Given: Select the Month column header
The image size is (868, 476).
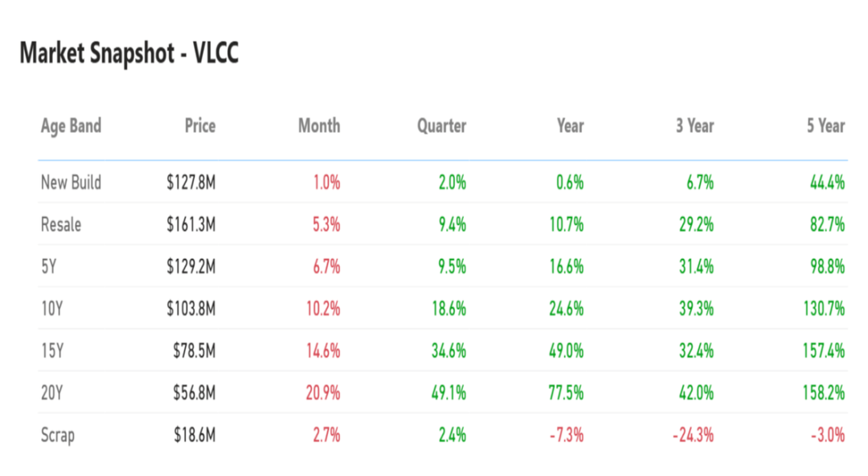Looking at the screenshot, I should (x=319, y=126).
